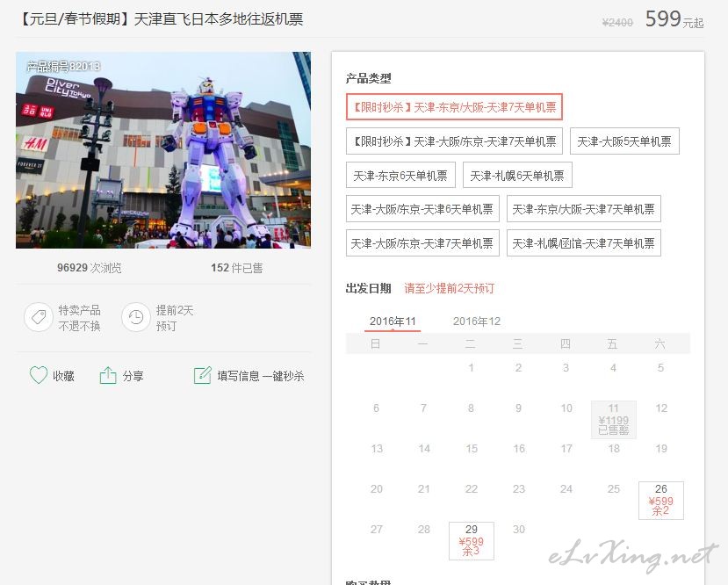Click the 特卖产品 不退不换 label

point(79,318)
